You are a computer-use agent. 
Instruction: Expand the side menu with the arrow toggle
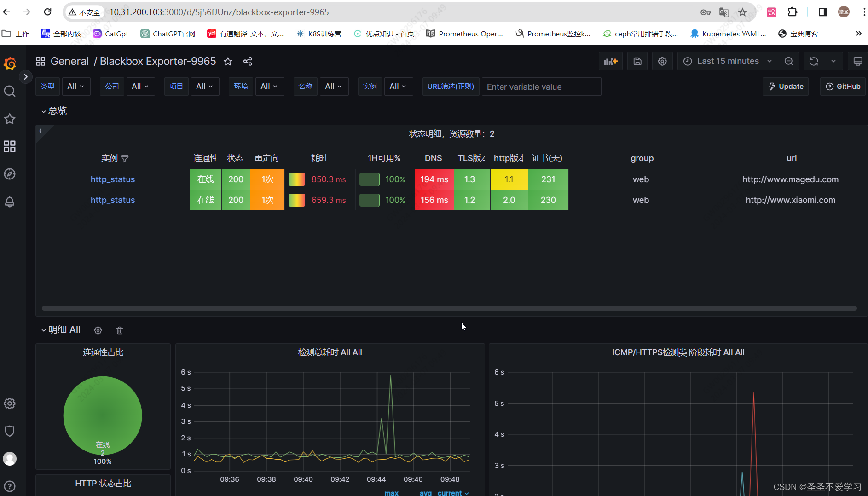coord(26,77)
